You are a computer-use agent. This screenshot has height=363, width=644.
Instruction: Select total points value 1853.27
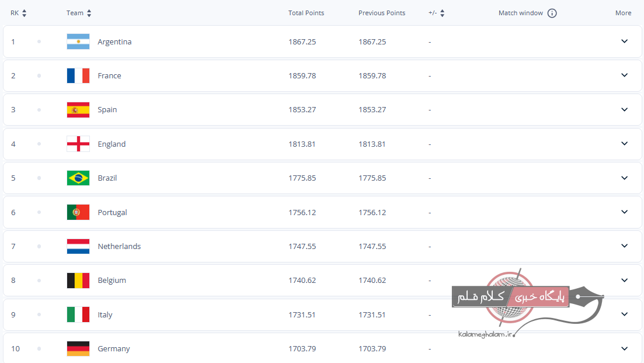302,110
